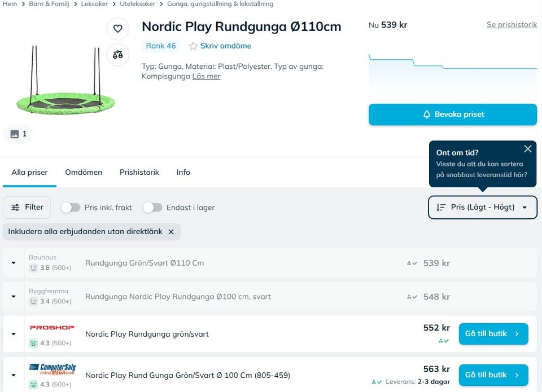
Task: Open the 'Pris (Lågt - Högt)' sort dropdown
Action: pyautogui.click(x=482, y=208)
